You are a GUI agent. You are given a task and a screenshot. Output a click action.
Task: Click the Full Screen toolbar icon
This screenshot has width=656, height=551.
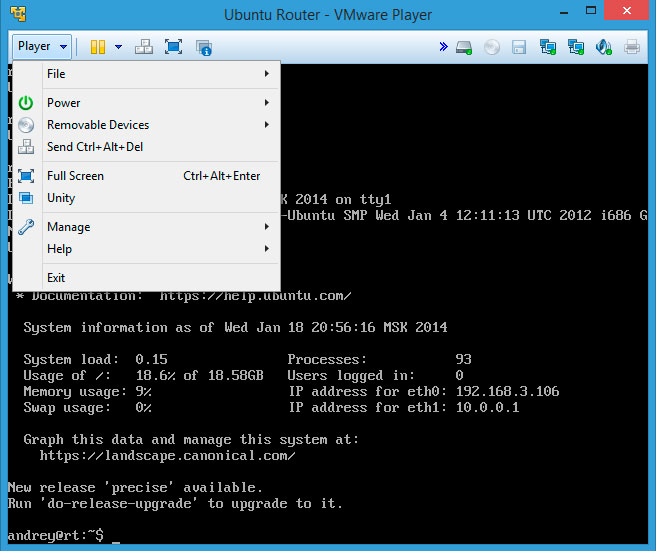click(173, 46)
